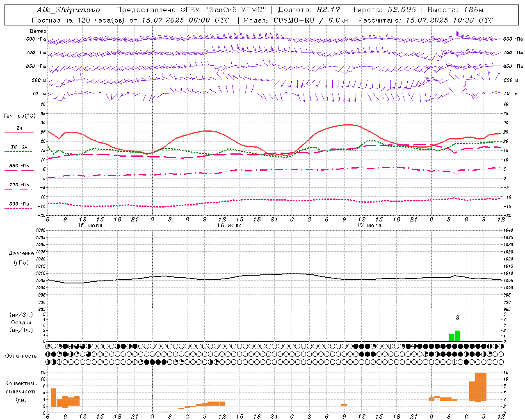Click the Давление panel label
Image resolution: width=525 pixels, height=420 pixels.
21,253
